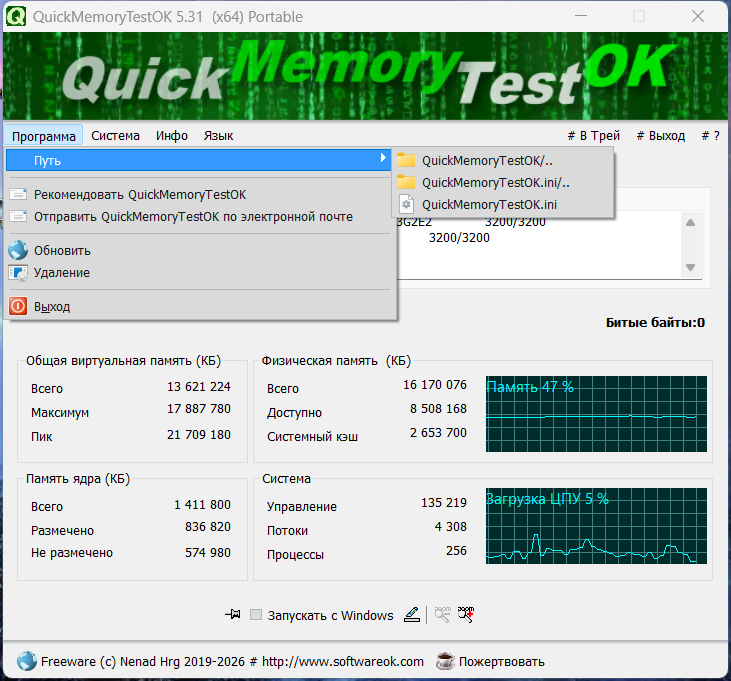Image resolution: width=731 pixels, height=681 pixels.
Task: Click the pin icon beside Запускать с Windows
Action: [234, 615]
